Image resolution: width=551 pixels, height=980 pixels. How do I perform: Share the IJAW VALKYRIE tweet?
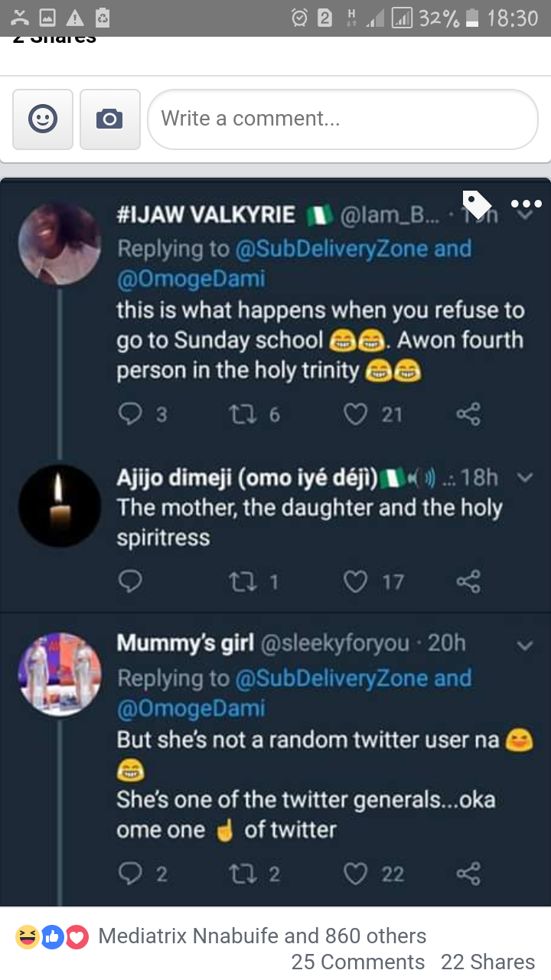[468, 414]
